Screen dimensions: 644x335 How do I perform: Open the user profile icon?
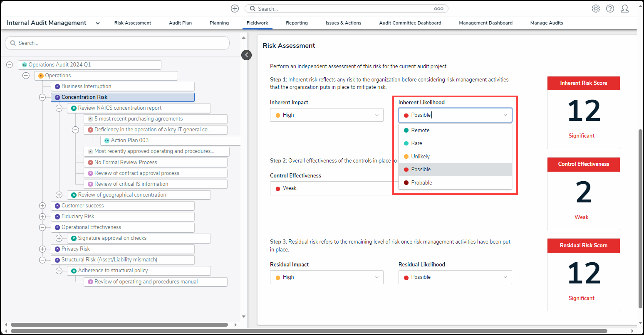click(624, 9)
